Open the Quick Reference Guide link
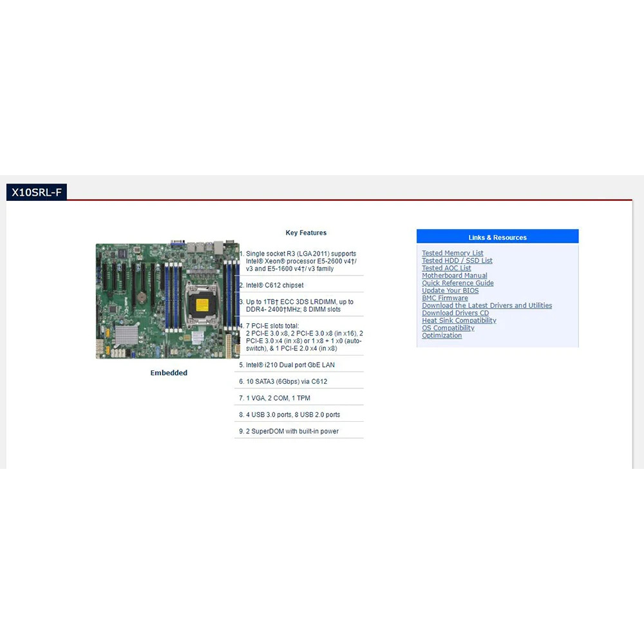 click(x=457, y=283)
